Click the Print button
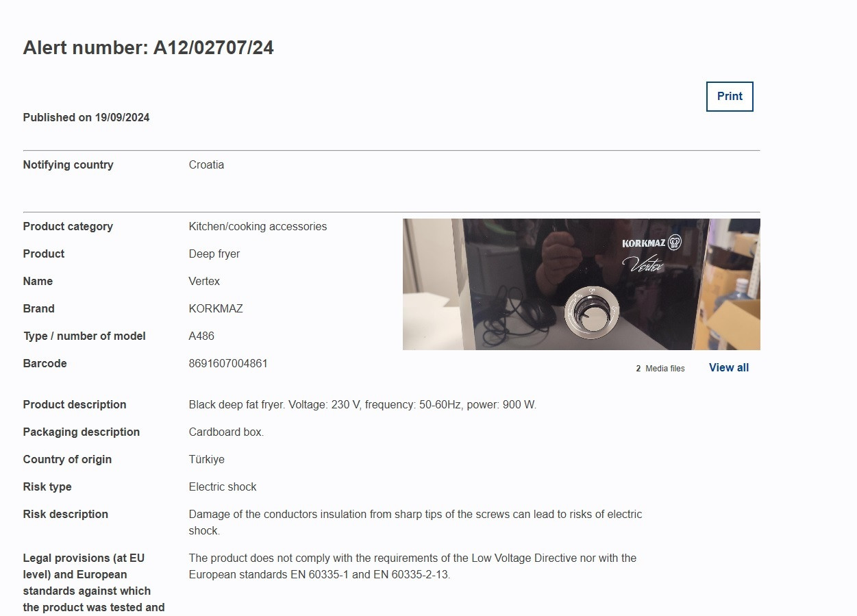 point(730,97)
